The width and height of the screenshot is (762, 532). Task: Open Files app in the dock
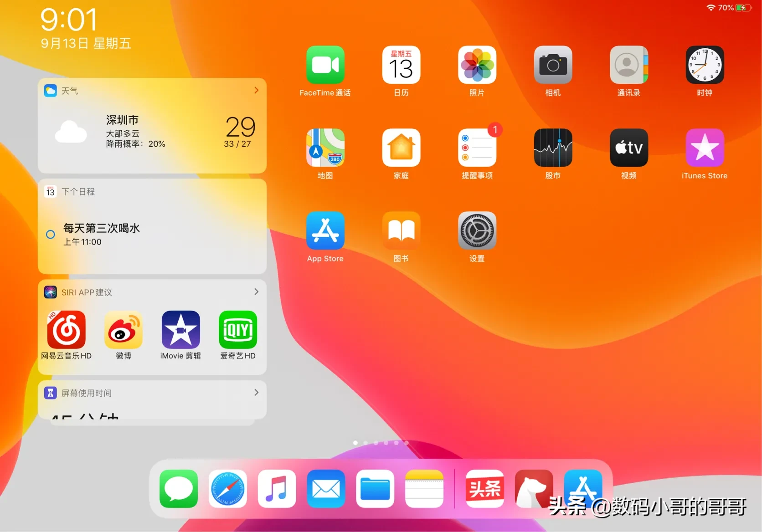tap(375, 489)
